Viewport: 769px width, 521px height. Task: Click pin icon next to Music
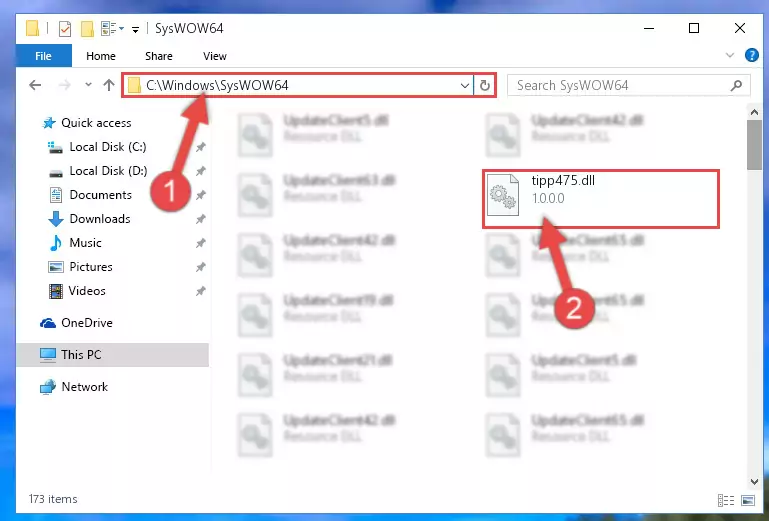[201, 243]
